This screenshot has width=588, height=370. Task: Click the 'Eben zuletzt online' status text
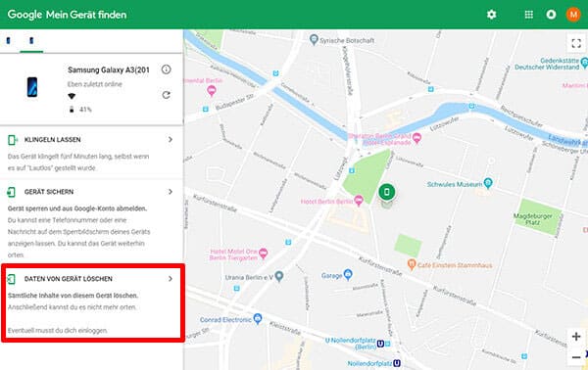pos(95,84)
